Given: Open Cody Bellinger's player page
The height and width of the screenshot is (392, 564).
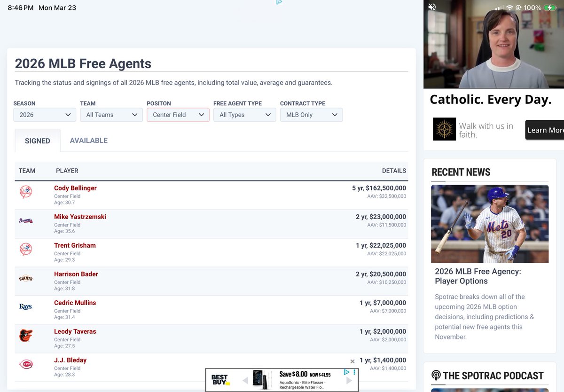Looking at the screenshot, I should (x=75, y=188).
